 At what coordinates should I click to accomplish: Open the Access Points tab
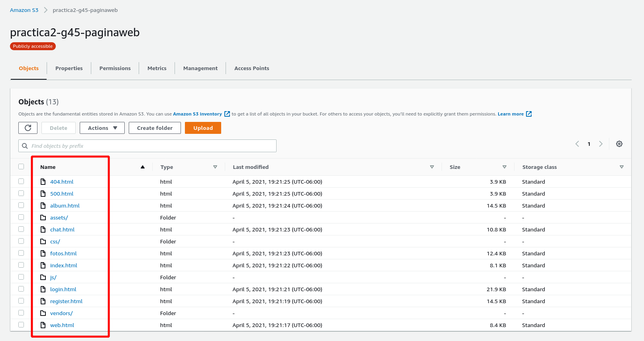[252, 68]
